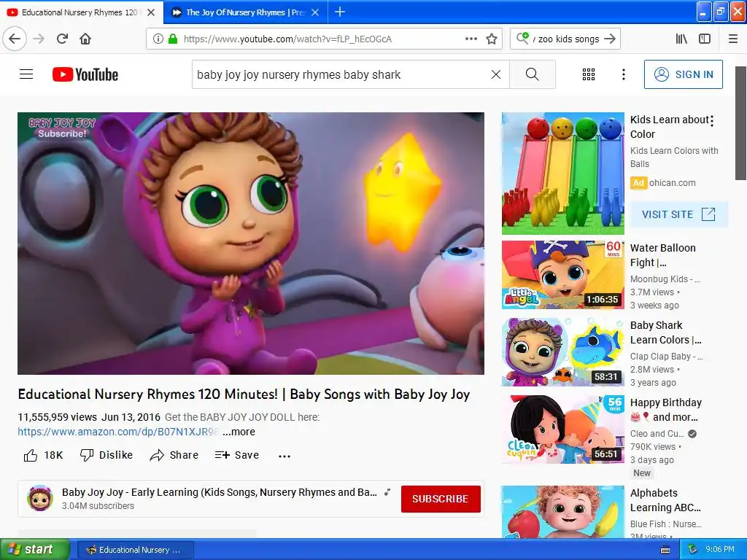Click the Baby Shark Learn Colors title
The image size is (747, 560).
[x=665, y=332]
